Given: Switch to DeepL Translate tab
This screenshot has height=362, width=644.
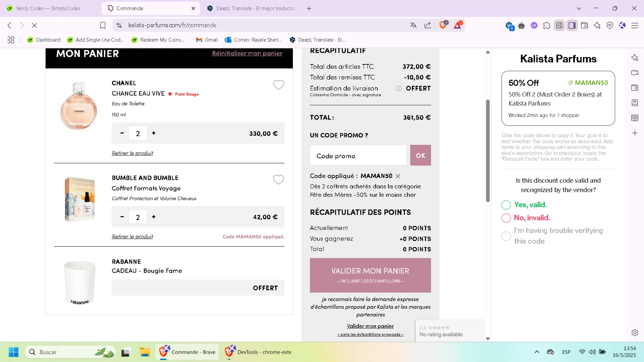Looking at the screenshot, I should pos(251,8).
